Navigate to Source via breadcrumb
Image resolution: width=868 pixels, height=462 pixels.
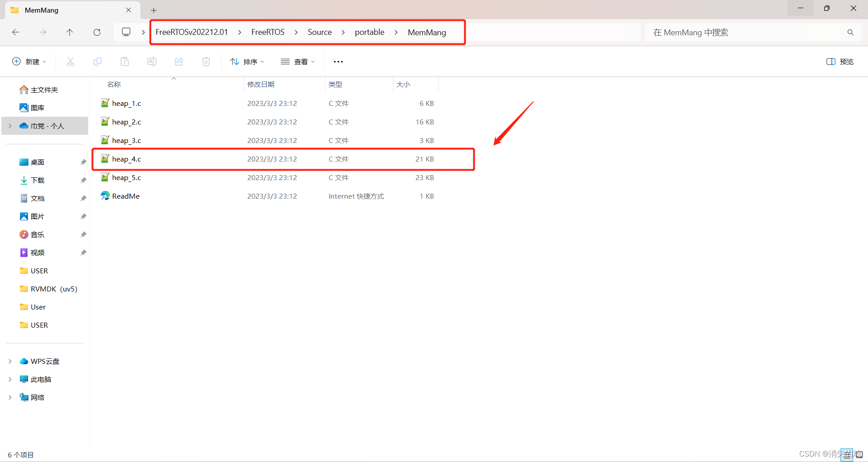320,32
